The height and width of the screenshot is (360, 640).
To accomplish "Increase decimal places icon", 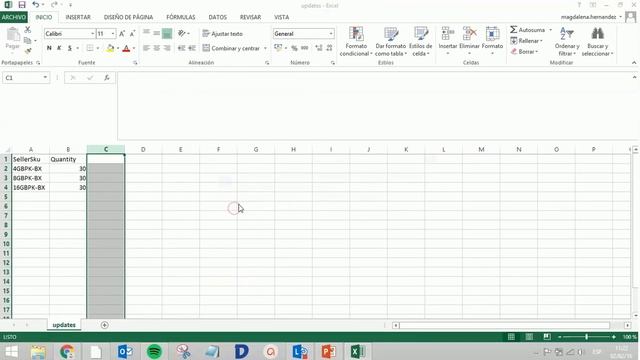I will tap(318, 48).
